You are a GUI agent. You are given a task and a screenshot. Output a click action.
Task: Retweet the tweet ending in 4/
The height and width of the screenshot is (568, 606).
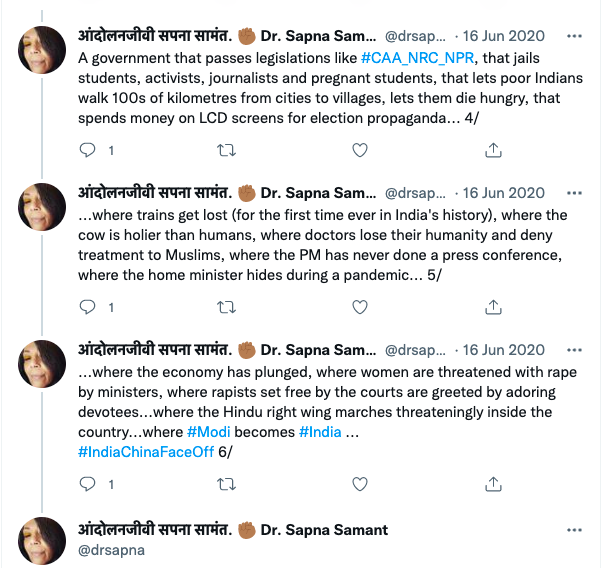click(x=225, y=150)
